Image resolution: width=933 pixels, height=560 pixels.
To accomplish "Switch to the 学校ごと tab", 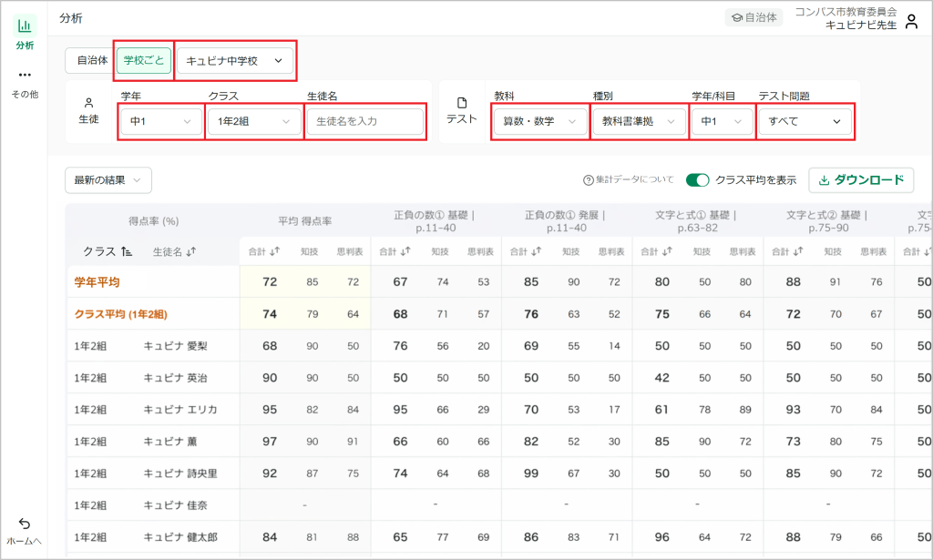I will click(x=144, y=61).
